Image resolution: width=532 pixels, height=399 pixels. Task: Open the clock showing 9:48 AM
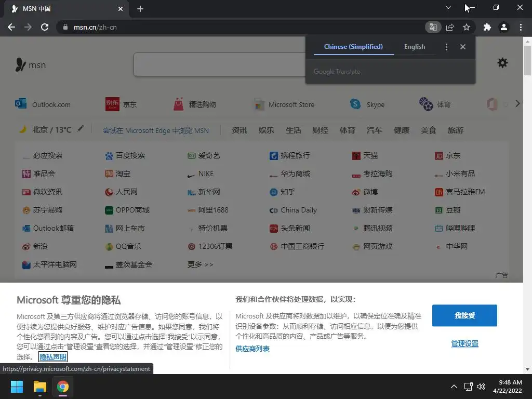pos(507,387)
